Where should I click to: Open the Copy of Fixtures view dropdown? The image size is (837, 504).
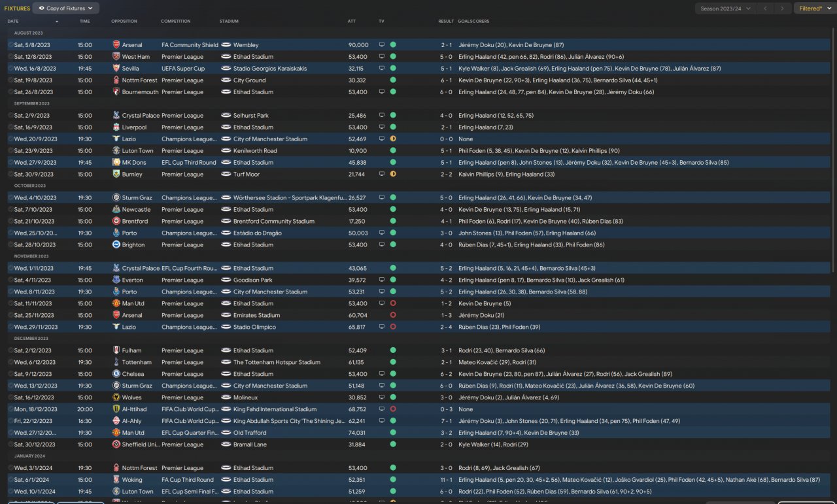[x=66, y=8]
